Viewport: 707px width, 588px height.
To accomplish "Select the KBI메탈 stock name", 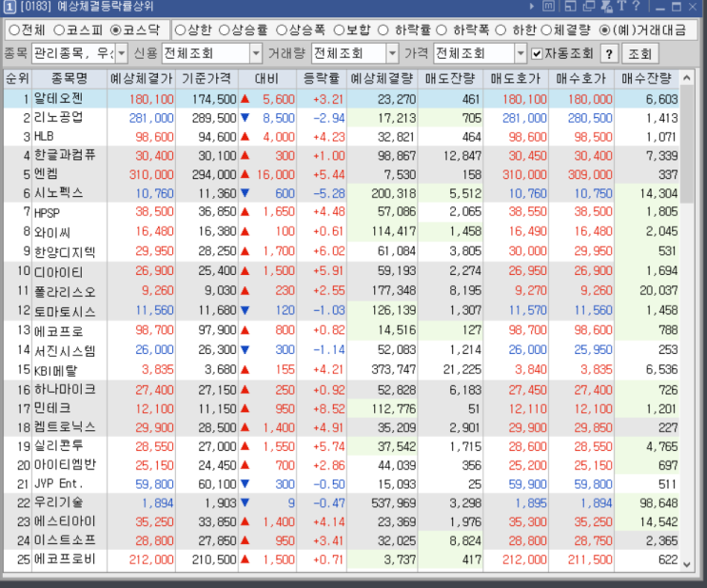I will [56, 370].
